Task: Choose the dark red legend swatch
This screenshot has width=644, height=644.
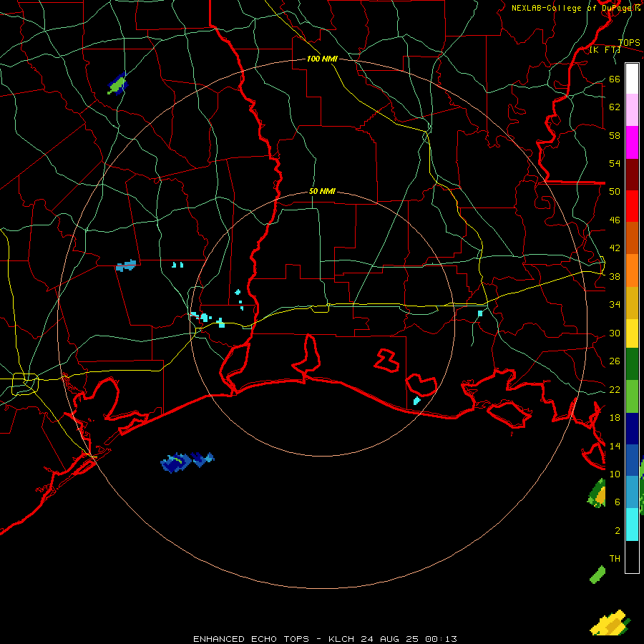Action: pyautogui.click(x=632, y=175)
